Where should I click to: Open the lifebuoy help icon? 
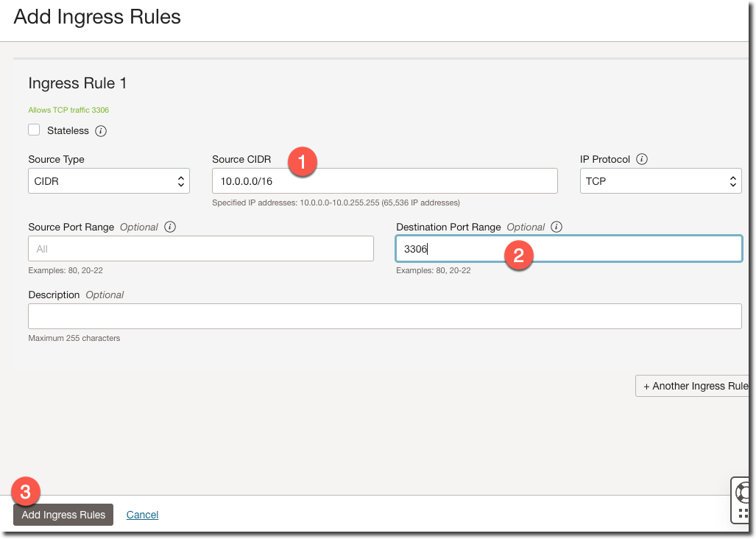(744, 490)
